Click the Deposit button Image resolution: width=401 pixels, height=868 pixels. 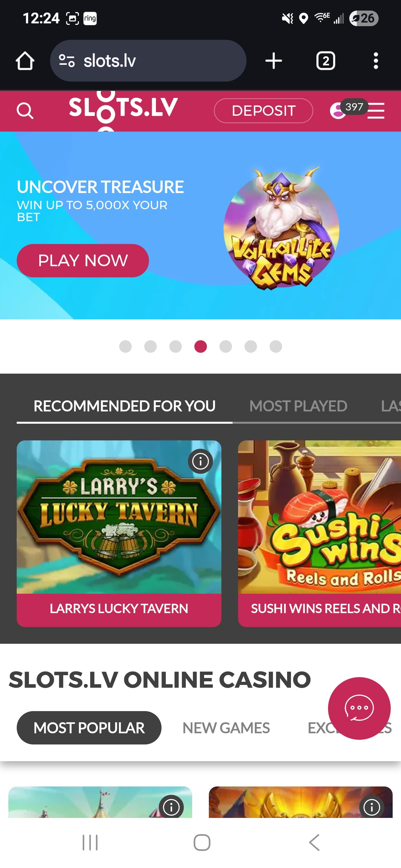tap(263, 110)
